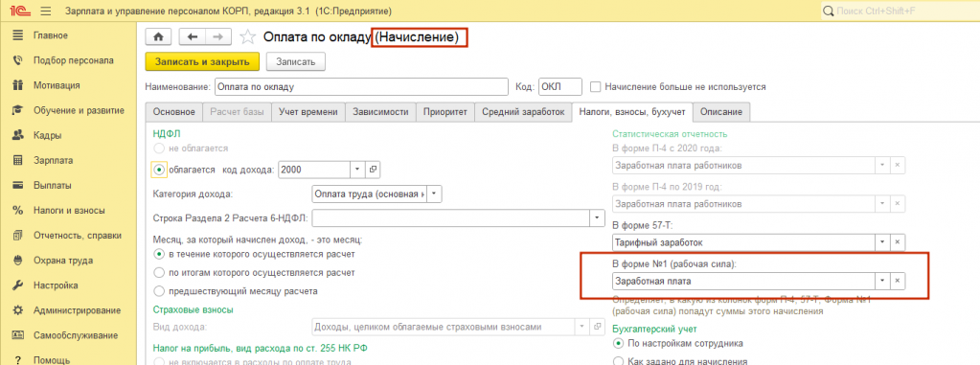This screenshot has width=980, height=365.
Task: Expand the 'Категория дохода' dropdown
Action: [x=435, y=194]
